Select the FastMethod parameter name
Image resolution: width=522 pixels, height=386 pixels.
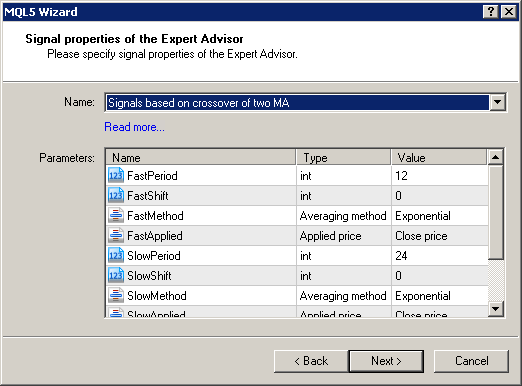pyautogui.click(x=155, y=216)
